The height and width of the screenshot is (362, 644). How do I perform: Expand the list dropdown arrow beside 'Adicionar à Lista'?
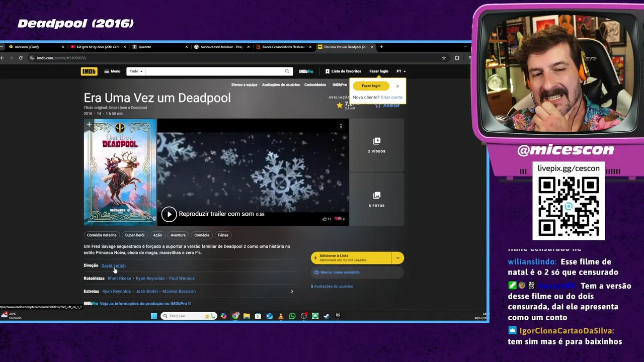pos(398,258)
